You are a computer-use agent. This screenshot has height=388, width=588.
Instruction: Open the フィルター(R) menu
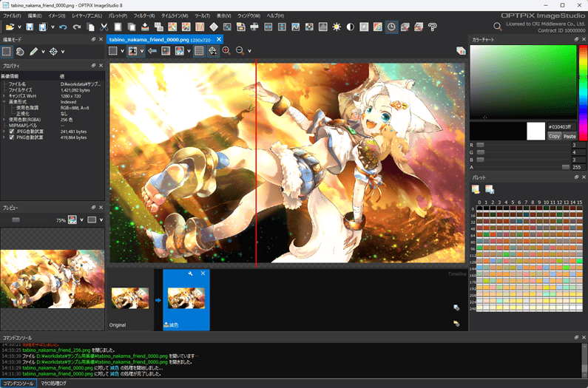click(x=144, y=16)
